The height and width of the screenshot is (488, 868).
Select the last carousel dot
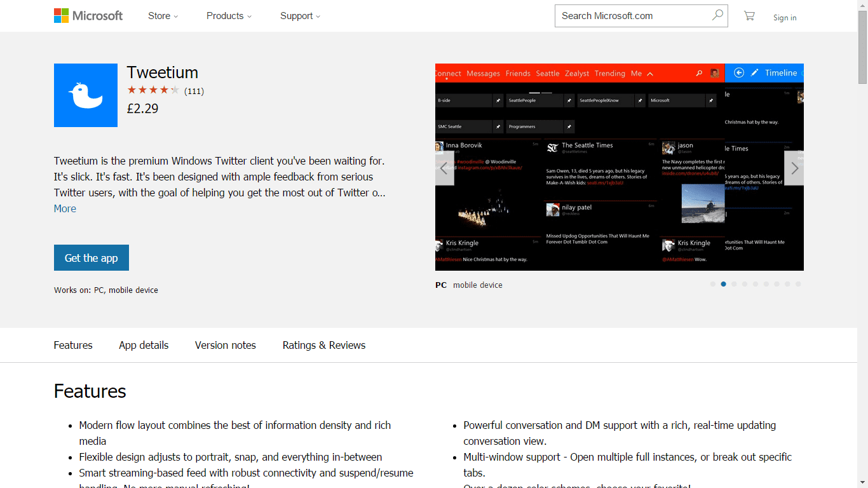[x=798, y=284]
